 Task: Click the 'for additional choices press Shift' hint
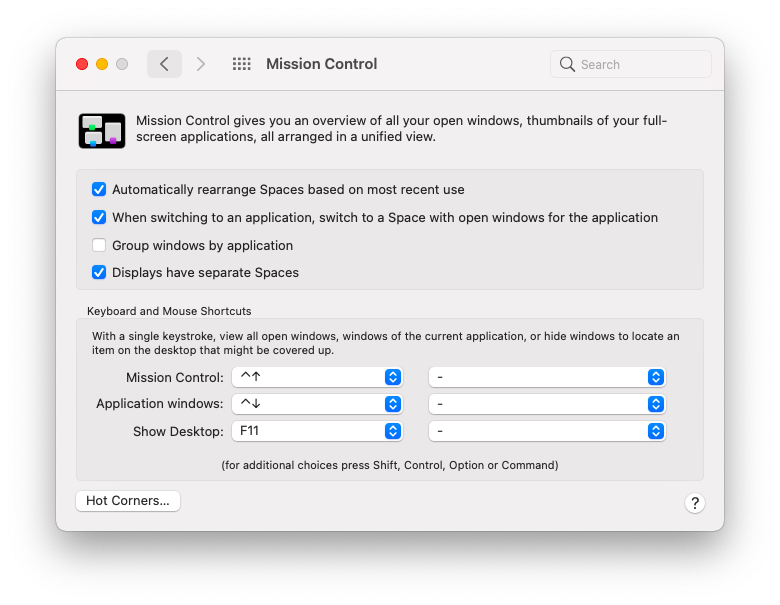pyautogui.click(x=390, y=465)
